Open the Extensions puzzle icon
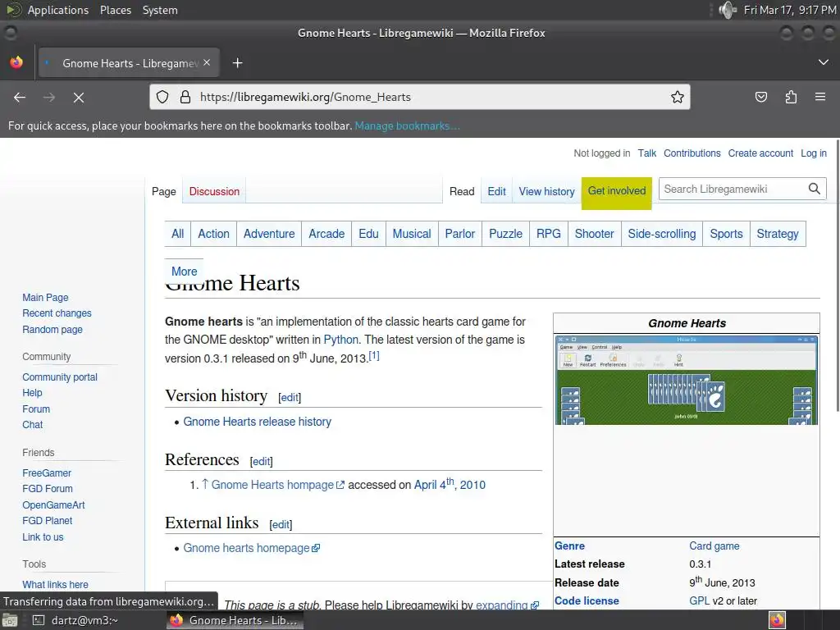840x630 pixels. 791,97
